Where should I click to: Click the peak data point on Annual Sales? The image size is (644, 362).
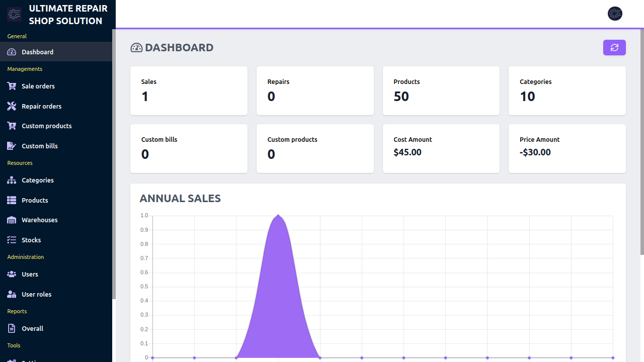[x=278, y=216]
